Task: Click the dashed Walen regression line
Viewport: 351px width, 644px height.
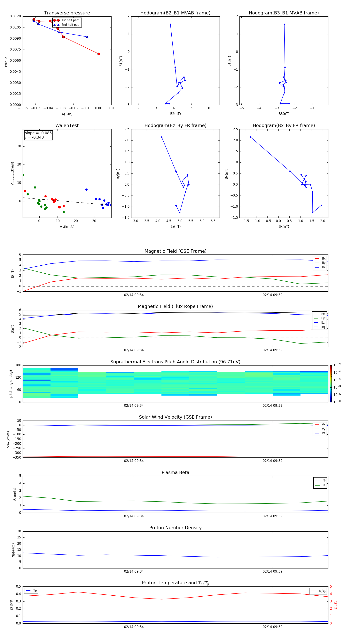Action: [67, 202]
